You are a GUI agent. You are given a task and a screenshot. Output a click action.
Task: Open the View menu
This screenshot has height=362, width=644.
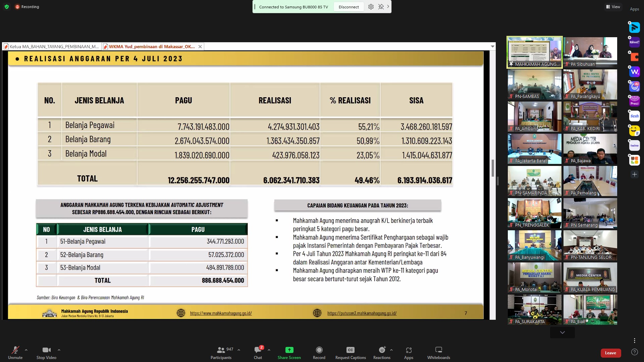[x=613, y=7]
